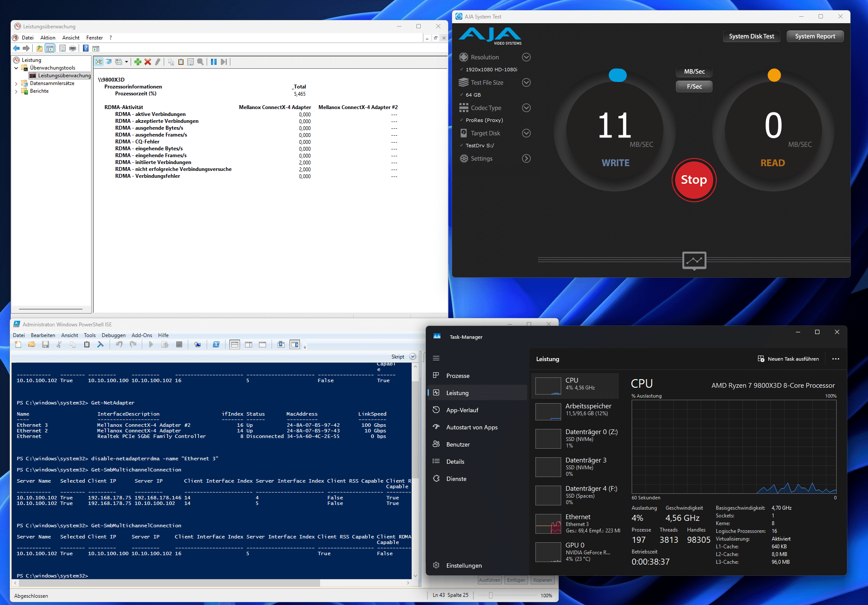Click the ISE zoom slider handle
Image resolution: width=868 pixels, height=605 pixels.
[490, 596]
